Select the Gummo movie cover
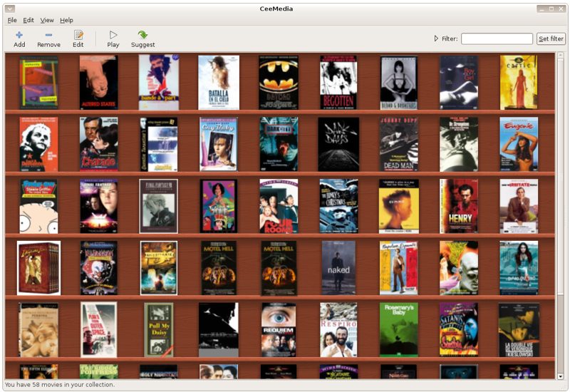570x392 pixels. click(399, 206)
